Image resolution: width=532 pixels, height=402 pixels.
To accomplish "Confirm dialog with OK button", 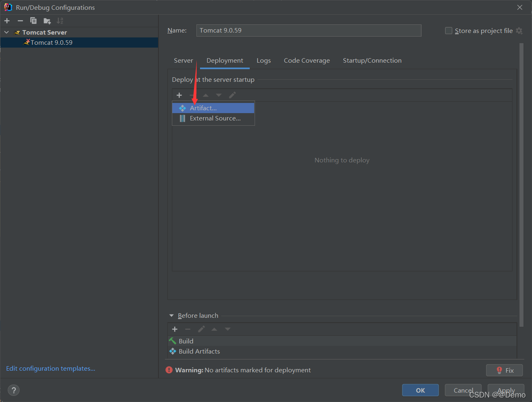I will pyautogui.click(x=420, y=390).
